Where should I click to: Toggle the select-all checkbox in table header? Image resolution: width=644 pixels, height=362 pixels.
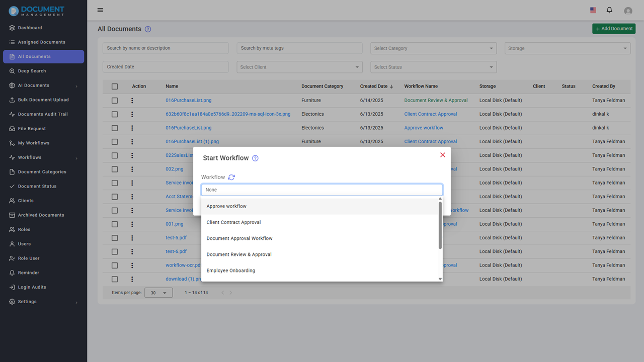[115, 86]
